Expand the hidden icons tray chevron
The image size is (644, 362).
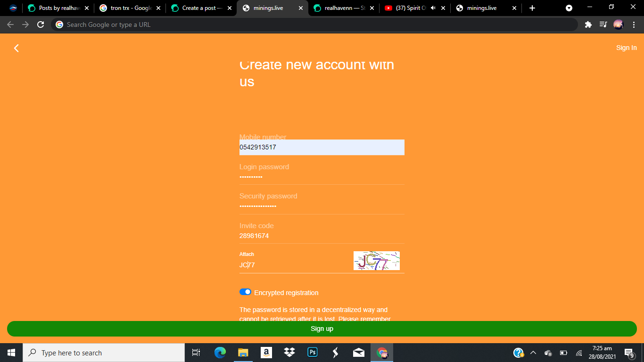[533, 353]
